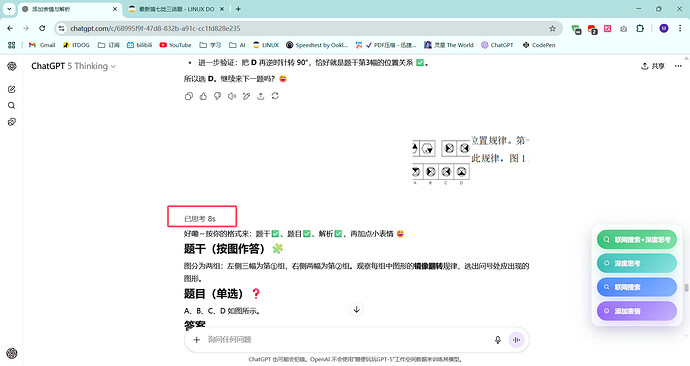Open the YouTube bookmark

tap(175, 45)
